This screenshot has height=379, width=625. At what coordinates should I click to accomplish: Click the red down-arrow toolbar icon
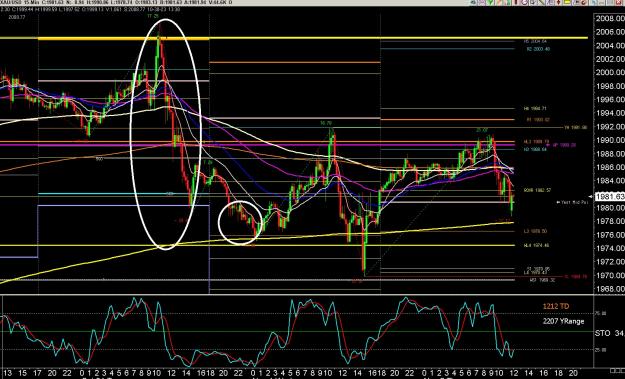tap(558, 2)
